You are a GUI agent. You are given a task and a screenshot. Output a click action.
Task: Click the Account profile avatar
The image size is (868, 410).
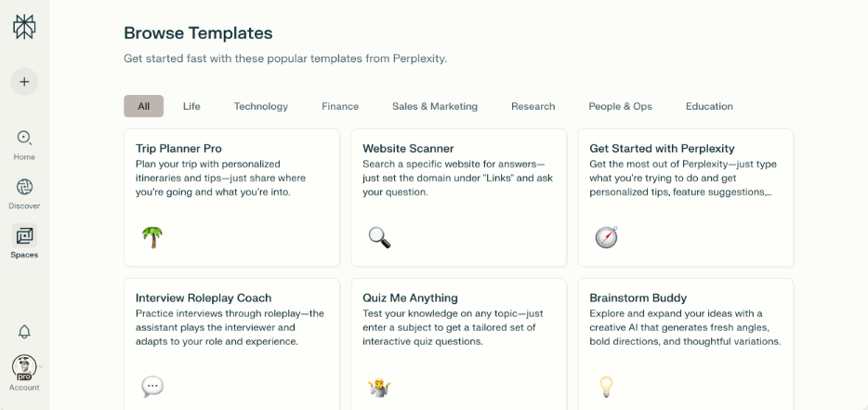point(24,365)
